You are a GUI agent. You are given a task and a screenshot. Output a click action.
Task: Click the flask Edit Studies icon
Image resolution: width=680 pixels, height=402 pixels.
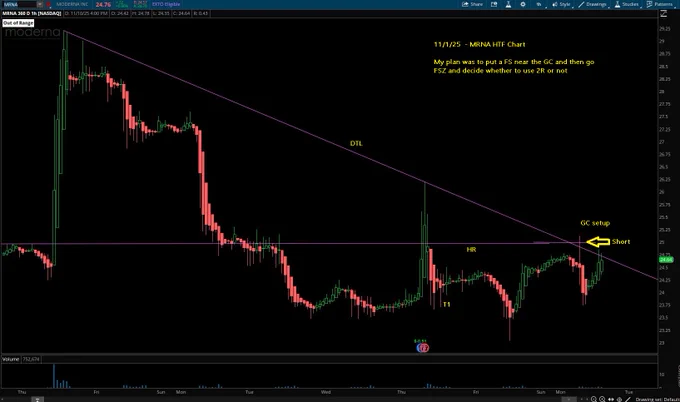(508, 4)
